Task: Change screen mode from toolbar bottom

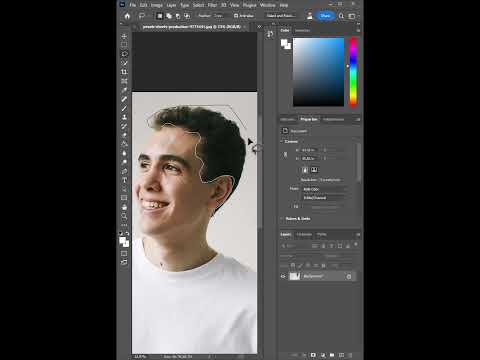Action: (124, 262)
